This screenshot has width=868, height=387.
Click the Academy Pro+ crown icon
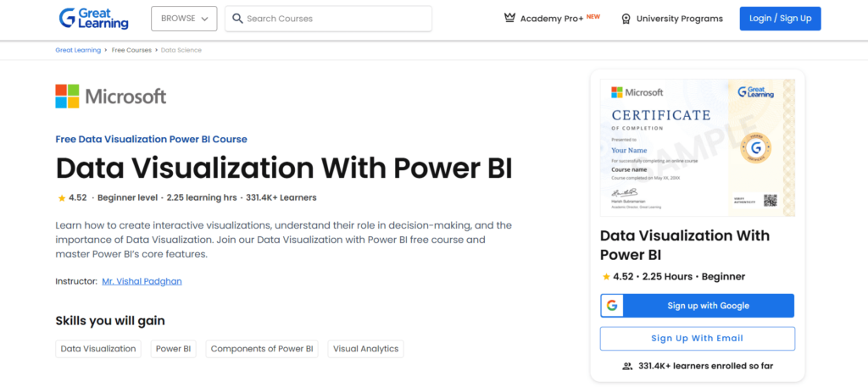509,19
